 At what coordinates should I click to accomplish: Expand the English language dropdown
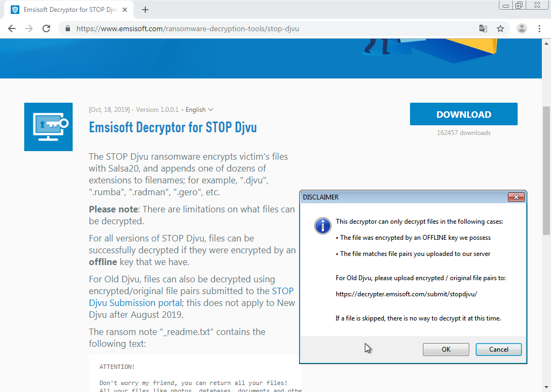pos(199,110)
